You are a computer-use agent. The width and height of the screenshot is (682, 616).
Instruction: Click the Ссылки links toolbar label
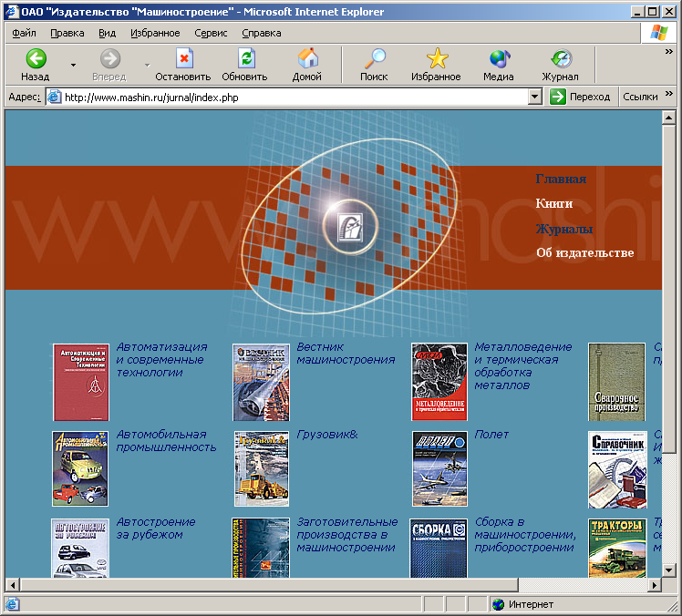tap(640, 97)
